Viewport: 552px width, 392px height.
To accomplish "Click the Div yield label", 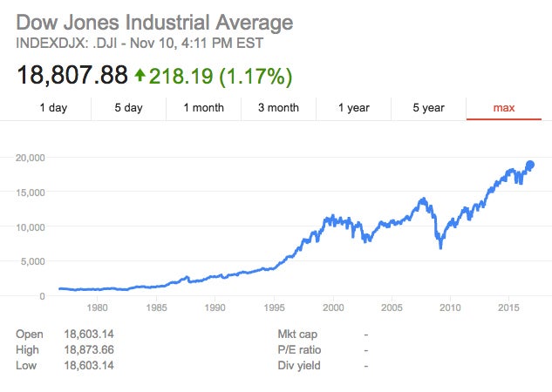I will click(x=298, y=365).
